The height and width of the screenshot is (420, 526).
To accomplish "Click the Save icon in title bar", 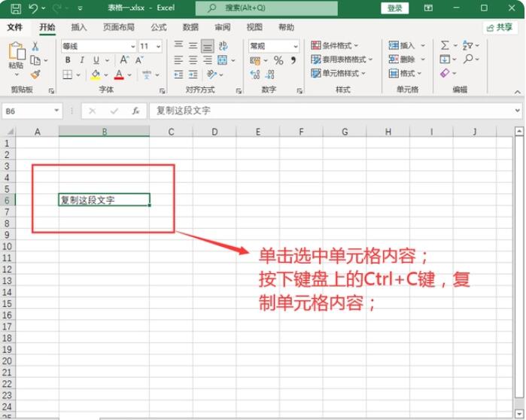I will [15, 8].
